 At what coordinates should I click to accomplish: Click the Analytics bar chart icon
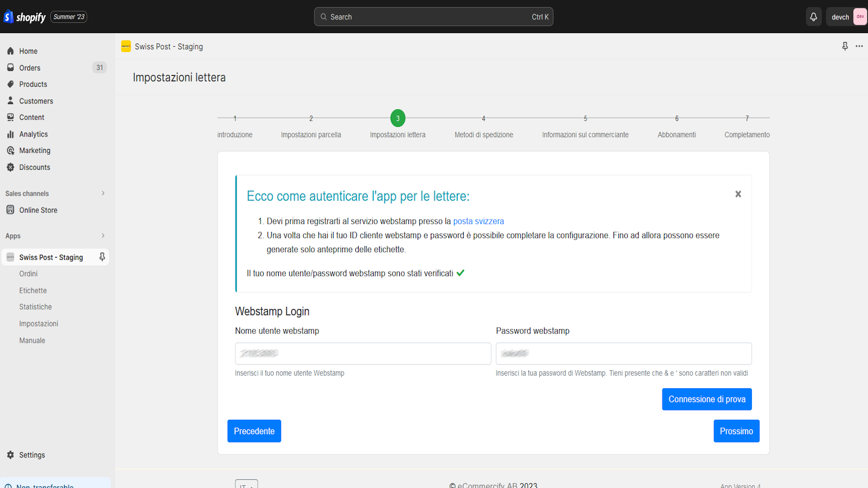pos(10,134)
